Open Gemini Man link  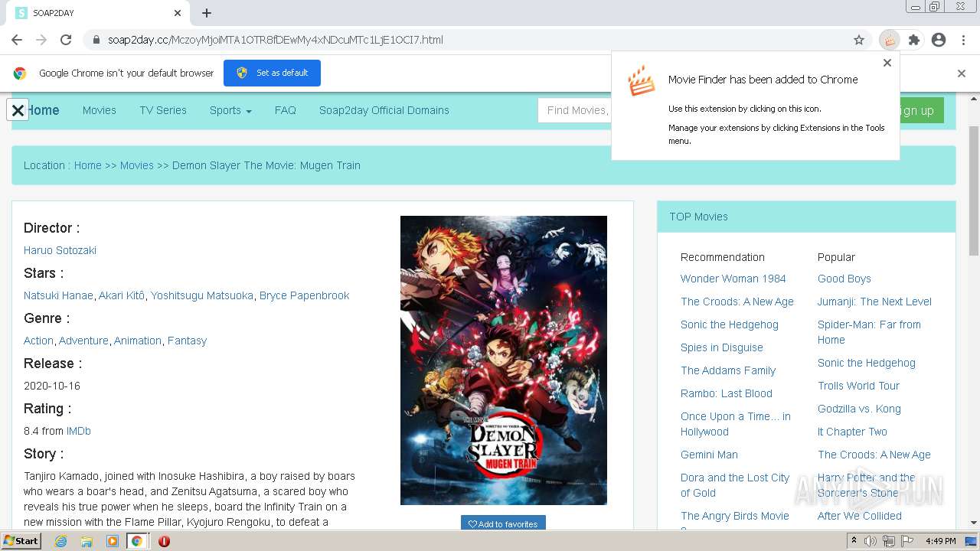[x=709, y=455]
